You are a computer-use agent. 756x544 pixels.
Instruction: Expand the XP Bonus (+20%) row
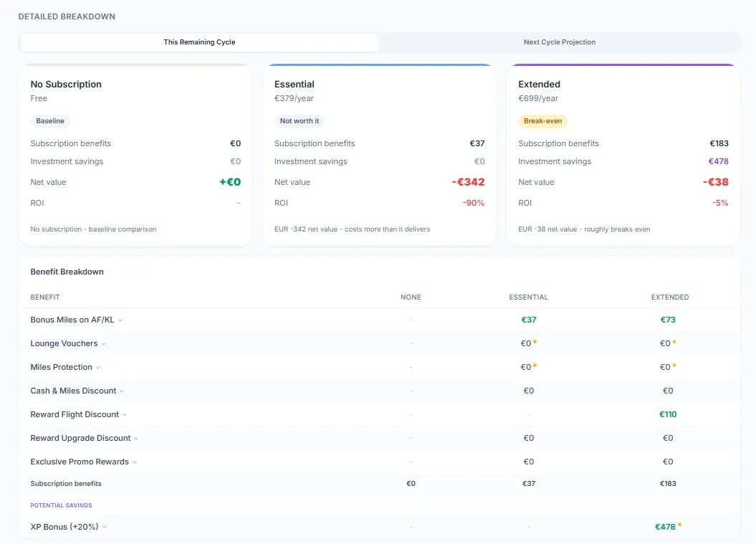[x=105, y=527]
